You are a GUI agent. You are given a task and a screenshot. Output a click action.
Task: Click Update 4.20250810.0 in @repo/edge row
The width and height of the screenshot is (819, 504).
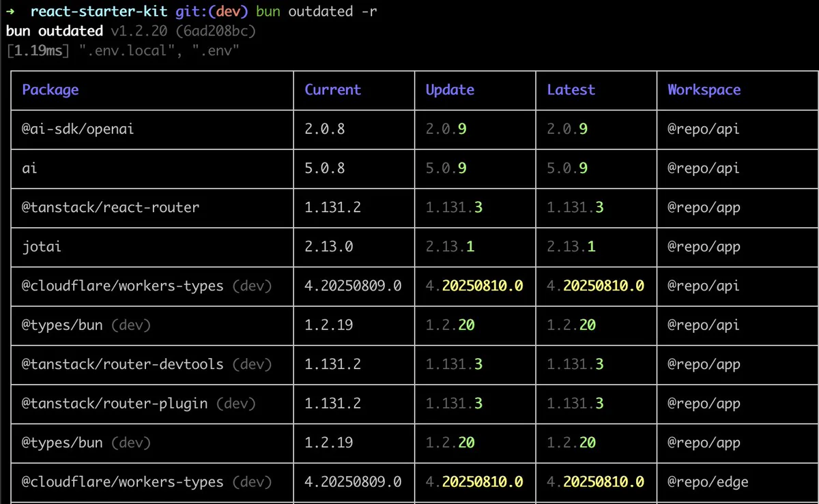tap(474, 481)
